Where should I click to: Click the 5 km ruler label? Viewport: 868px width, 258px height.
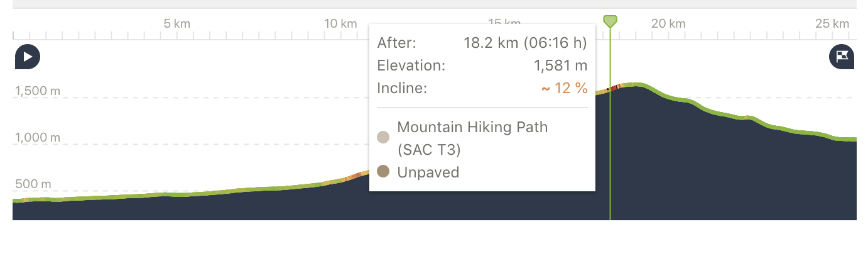pyautogui.click(x=177, y=24)
